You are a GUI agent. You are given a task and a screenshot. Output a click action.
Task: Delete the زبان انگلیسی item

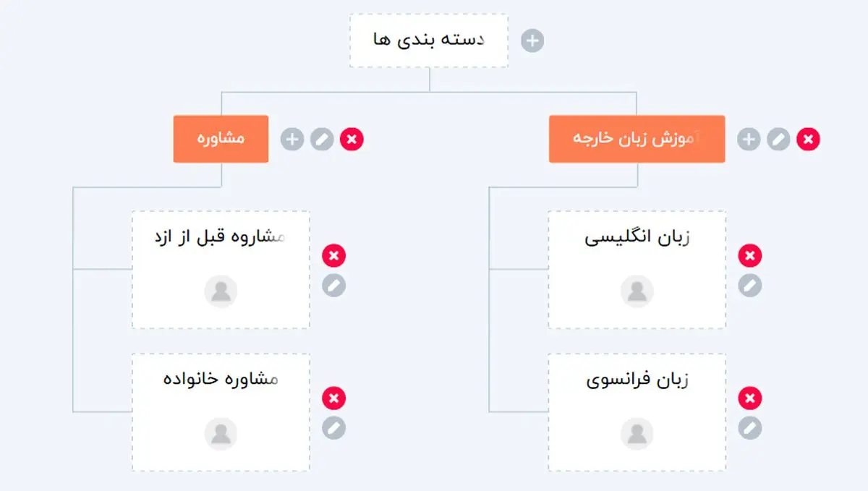[x=750, y=255]
